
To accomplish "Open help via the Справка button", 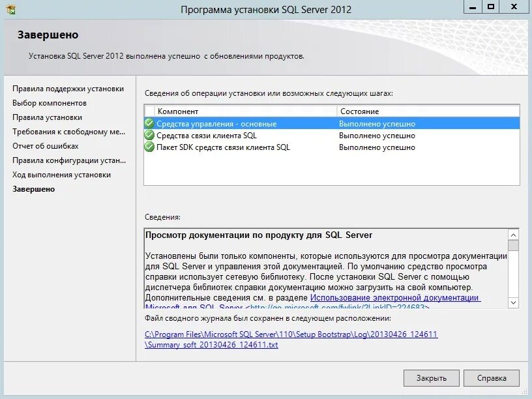I will [492, 378].
